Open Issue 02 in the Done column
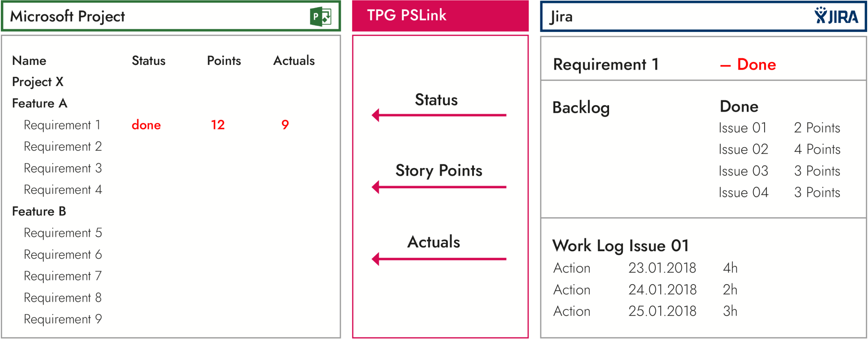The image size is (868, 339). click(x=743, y=149)
